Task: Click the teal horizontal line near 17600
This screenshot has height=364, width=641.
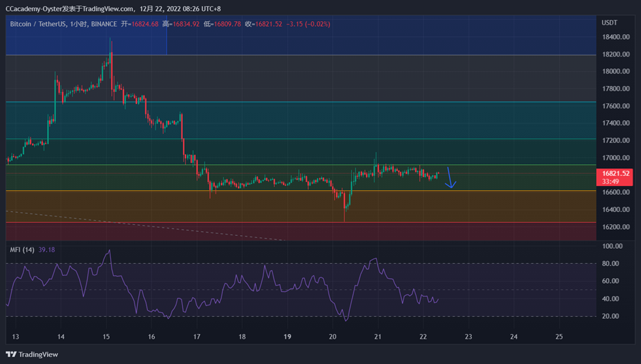Action: pyautogui.click(x=301, y=102)
